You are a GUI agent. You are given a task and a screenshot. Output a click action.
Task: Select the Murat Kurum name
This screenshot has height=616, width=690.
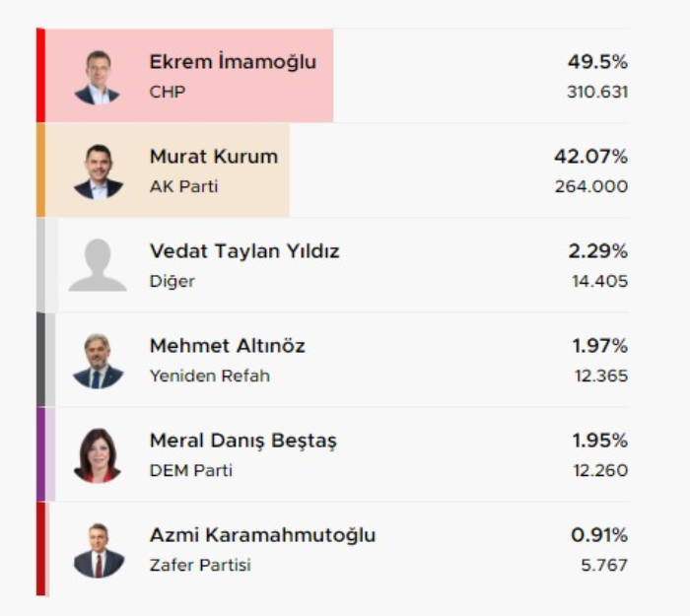click(x=213, y=157)
